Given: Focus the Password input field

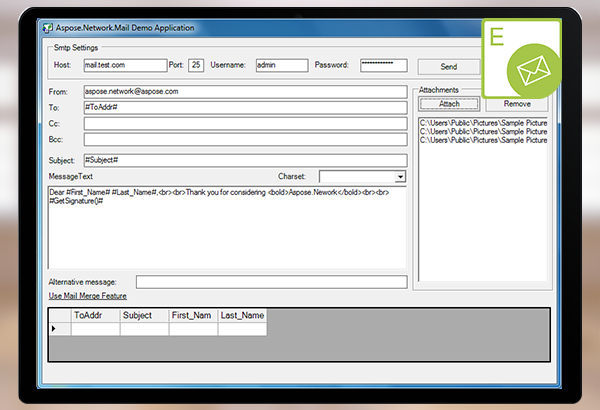Looking at the screenshot, I should pyautogui.click(x=383, y=65).
